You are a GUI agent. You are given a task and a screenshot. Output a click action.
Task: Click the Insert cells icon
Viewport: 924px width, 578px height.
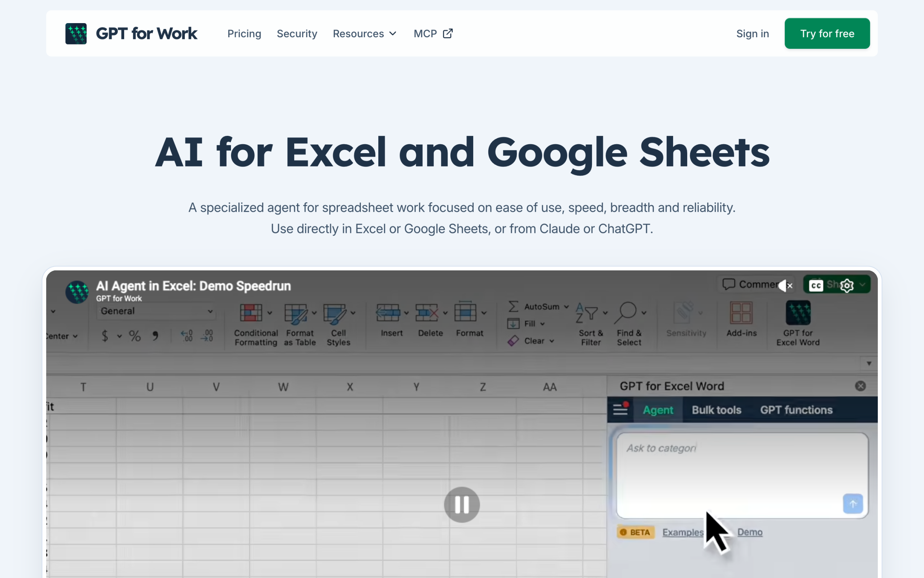click(388, 313)
